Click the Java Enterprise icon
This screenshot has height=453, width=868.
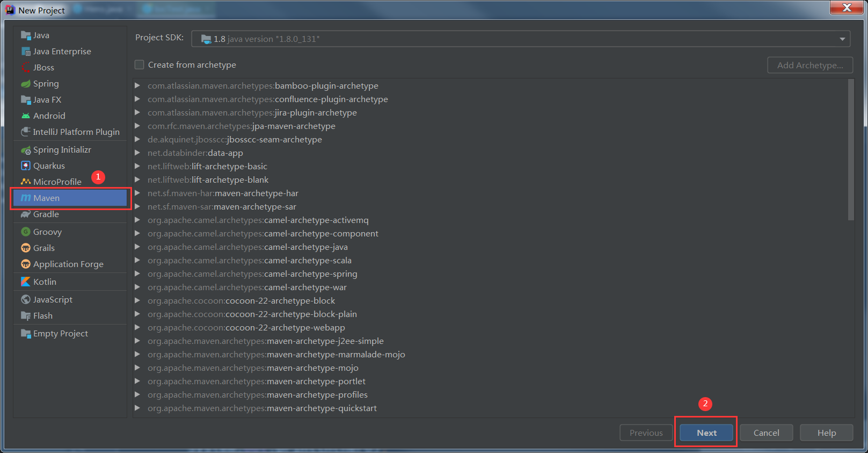coord(26,52)
